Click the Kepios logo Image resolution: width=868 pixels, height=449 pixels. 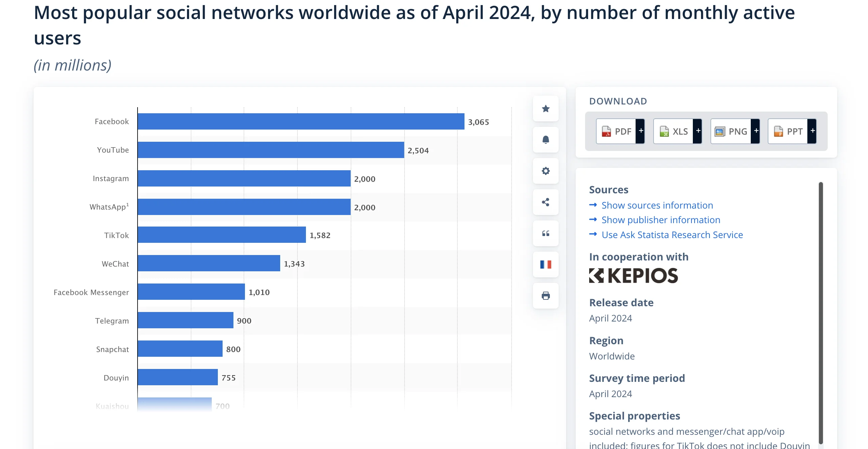634,275
